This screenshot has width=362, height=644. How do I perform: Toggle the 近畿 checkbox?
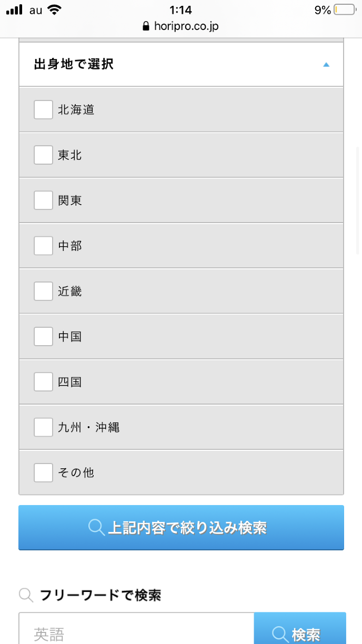(x=43, y=291)
